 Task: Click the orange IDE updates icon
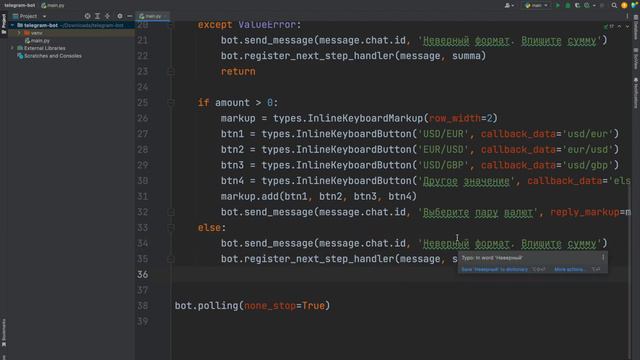point(624,5)
